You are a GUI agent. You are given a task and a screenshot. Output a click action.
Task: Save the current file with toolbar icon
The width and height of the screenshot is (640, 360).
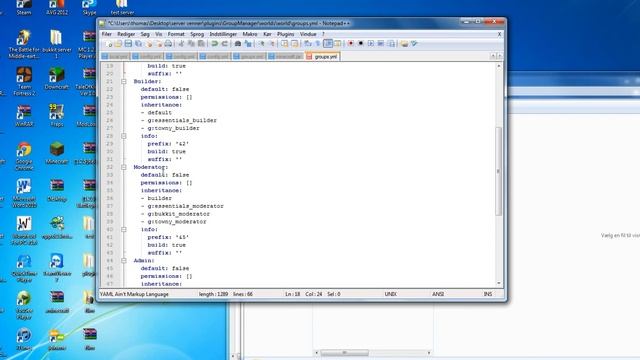[128, 44]
